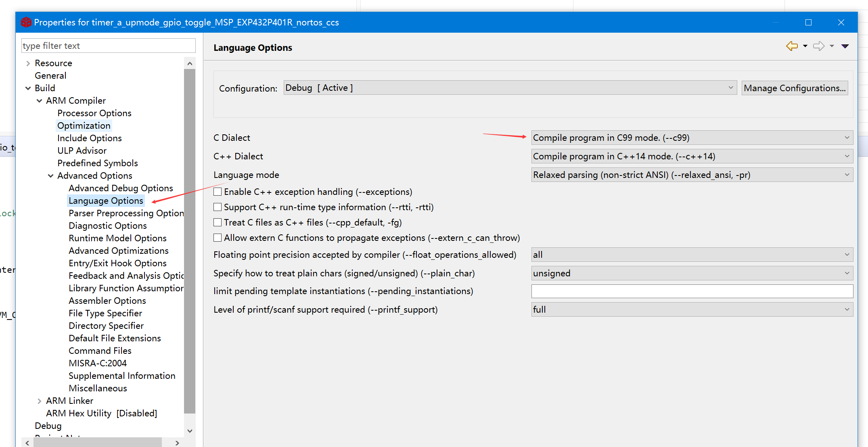Click the pending instantiations input field
The image size is (868, 447).
(x=692, y=291)
